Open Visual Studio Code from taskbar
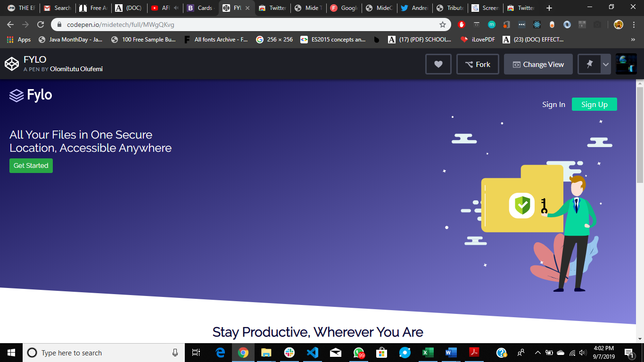Viewport: 644px width, 362px height. coord(312,353)
